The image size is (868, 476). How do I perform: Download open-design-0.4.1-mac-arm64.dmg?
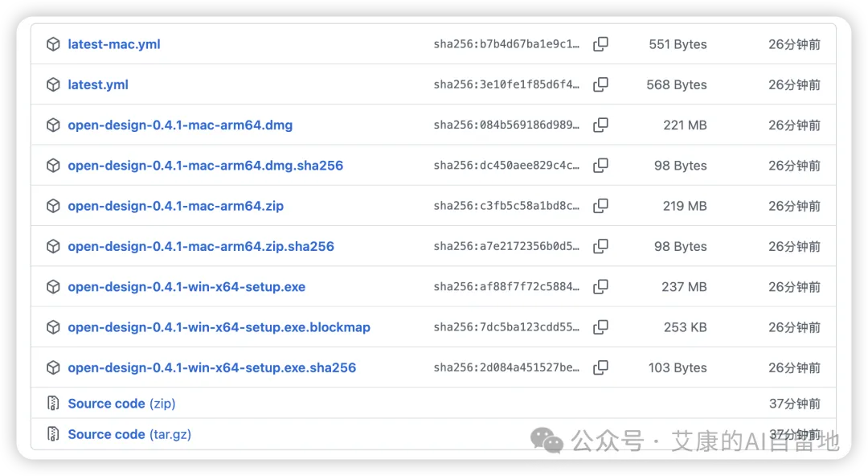(180, 125)
